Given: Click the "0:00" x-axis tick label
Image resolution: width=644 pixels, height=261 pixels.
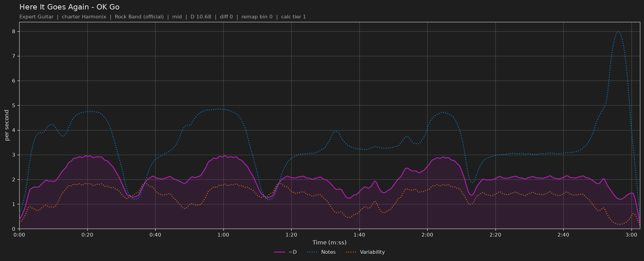Looking at the screenshot, I should point(19,235).
